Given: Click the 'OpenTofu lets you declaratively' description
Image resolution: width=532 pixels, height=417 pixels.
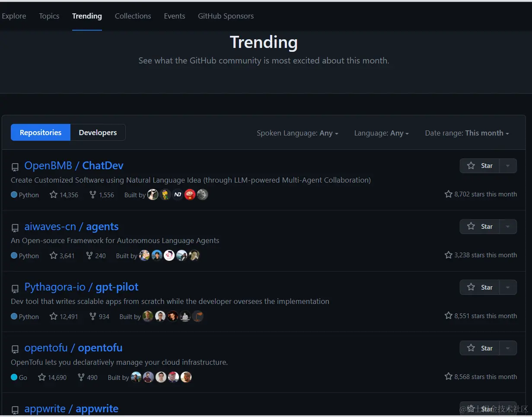Looking at the screenshot, I should (119, 362).
